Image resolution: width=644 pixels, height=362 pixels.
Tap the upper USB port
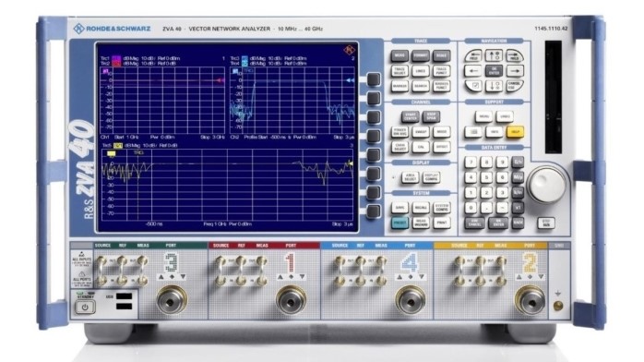pos(124,296)
